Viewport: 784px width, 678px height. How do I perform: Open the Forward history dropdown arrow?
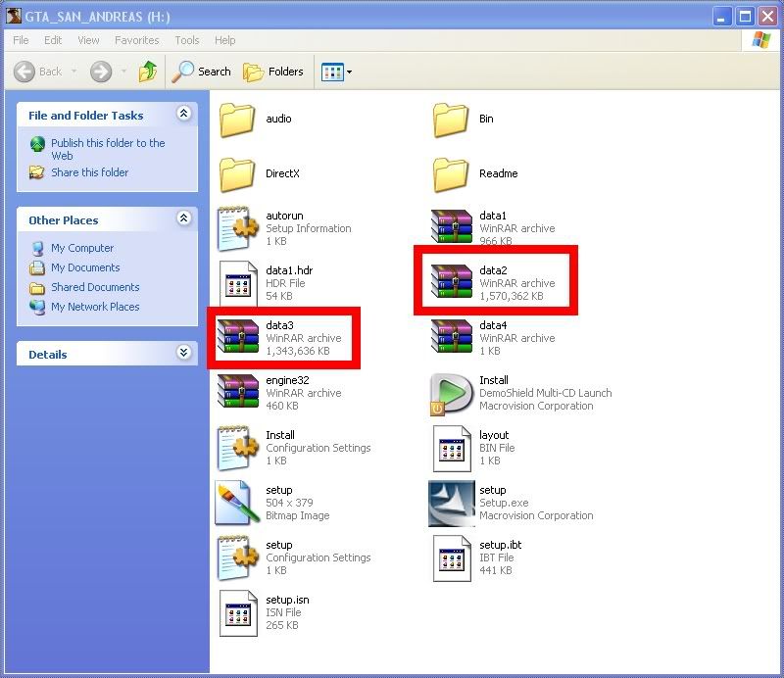[x=123, y=72]
